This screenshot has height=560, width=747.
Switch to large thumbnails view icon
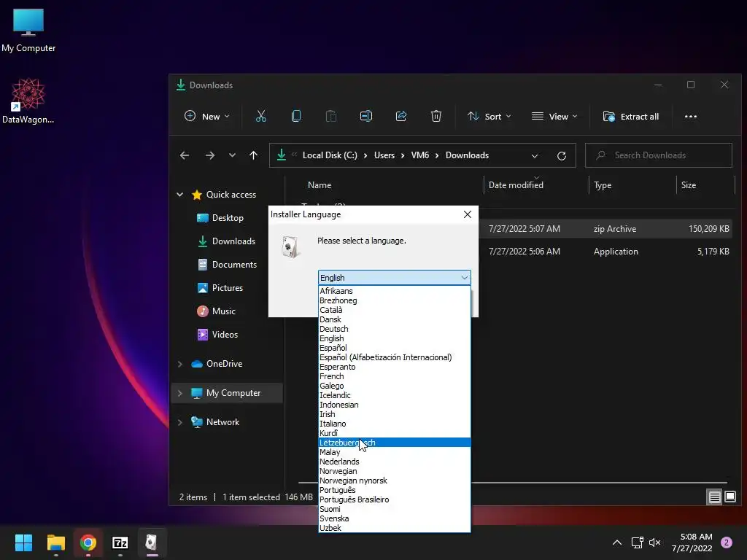tap(729, 497)
